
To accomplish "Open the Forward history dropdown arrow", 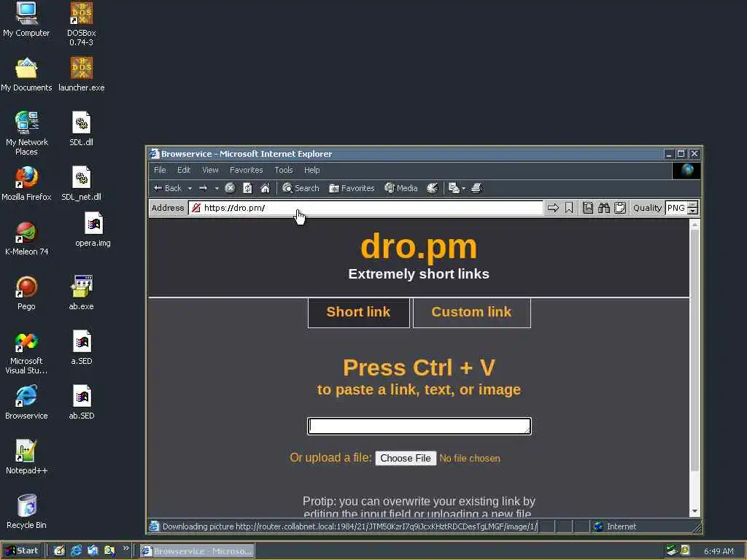I will click(217, 189).
